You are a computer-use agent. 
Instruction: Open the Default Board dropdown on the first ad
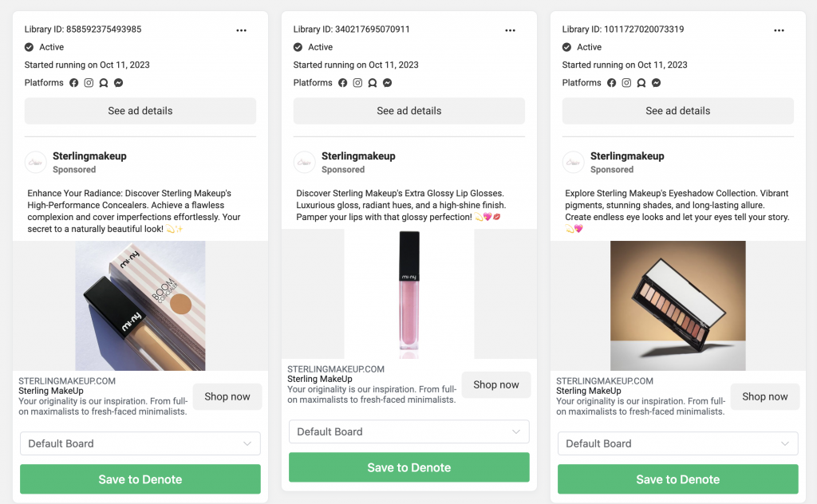click(x=140, y=443)
